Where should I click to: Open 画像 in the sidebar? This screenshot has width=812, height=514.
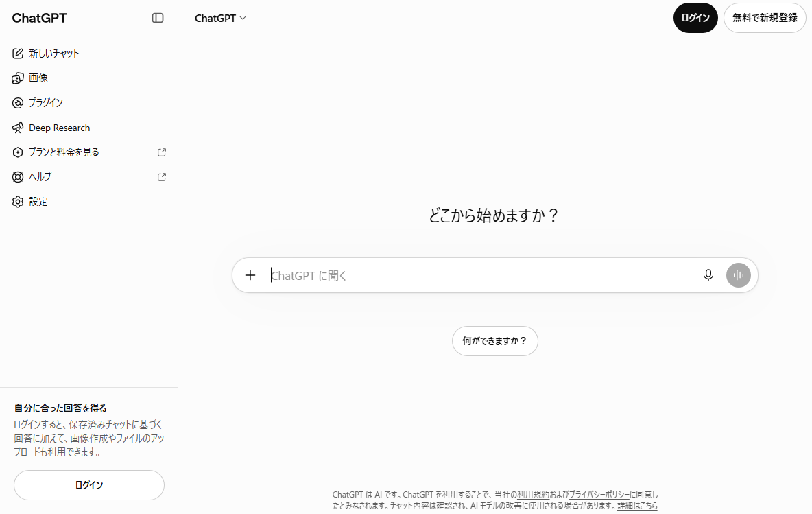click(88, 78)
